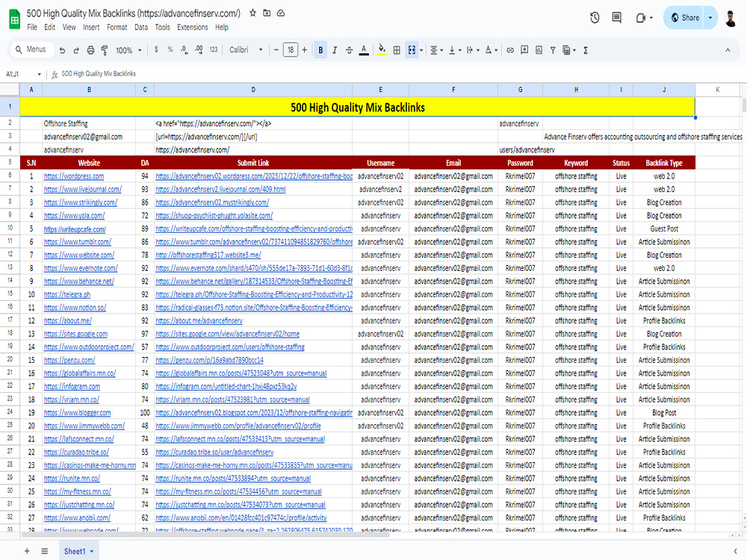This screenshot has height=560, width=747.
Task: Increase font size plus button
Action: 305,49
